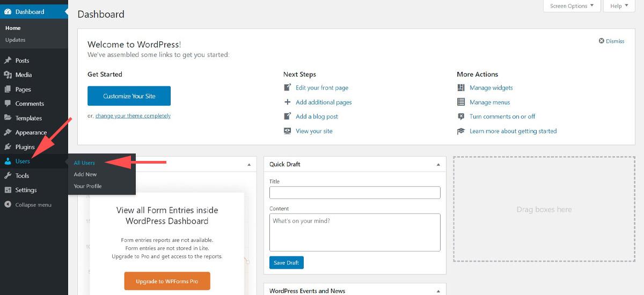
Task: Click the Posts pushpin icon
Action: 8,61
